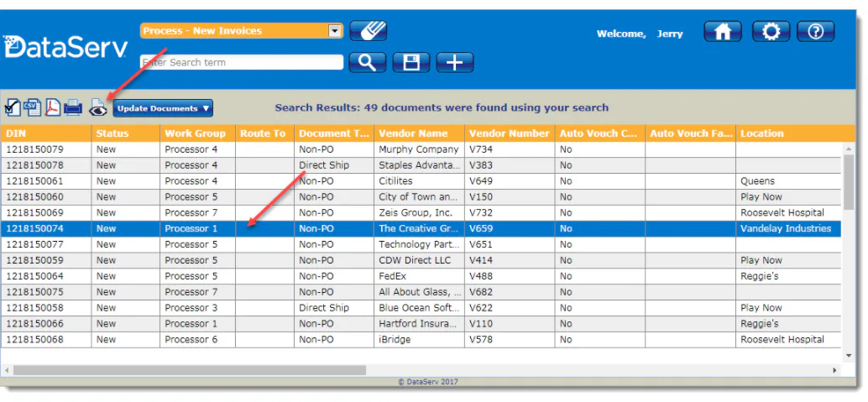
Task: Click the eraser clear-search icon button
Action: pos(369,31)
